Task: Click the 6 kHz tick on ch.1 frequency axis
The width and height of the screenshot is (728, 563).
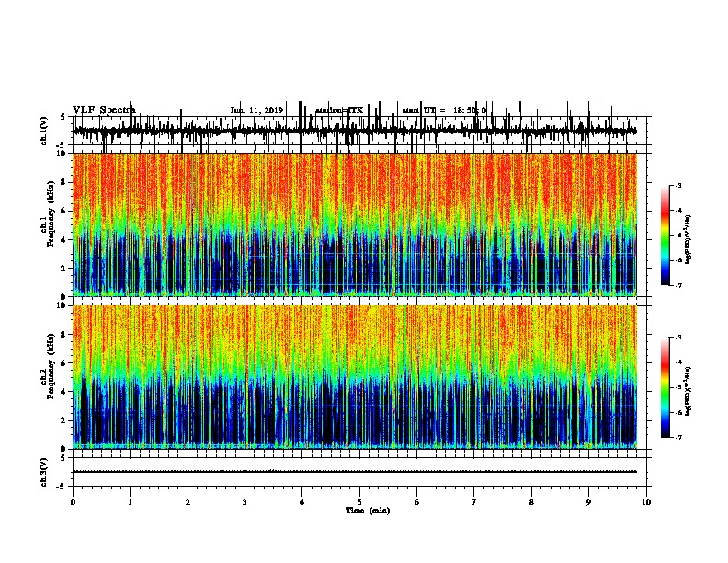Action: (63, 212)
